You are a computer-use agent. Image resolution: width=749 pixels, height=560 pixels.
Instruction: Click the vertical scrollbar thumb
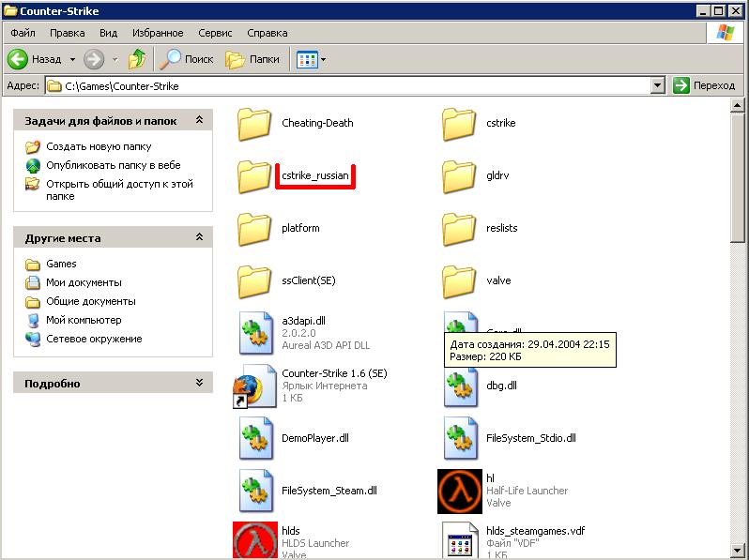coord(737,177)
